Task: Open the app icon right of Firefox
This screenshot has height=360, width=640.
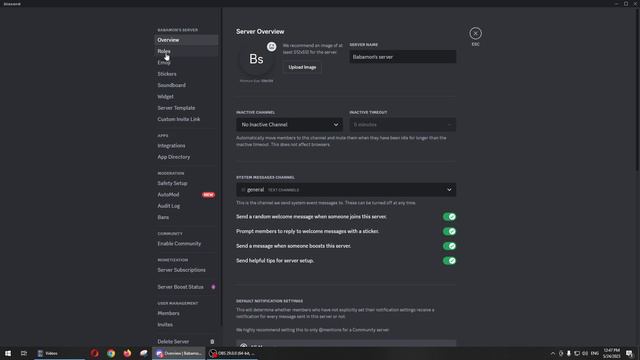Action: [143, 353]
